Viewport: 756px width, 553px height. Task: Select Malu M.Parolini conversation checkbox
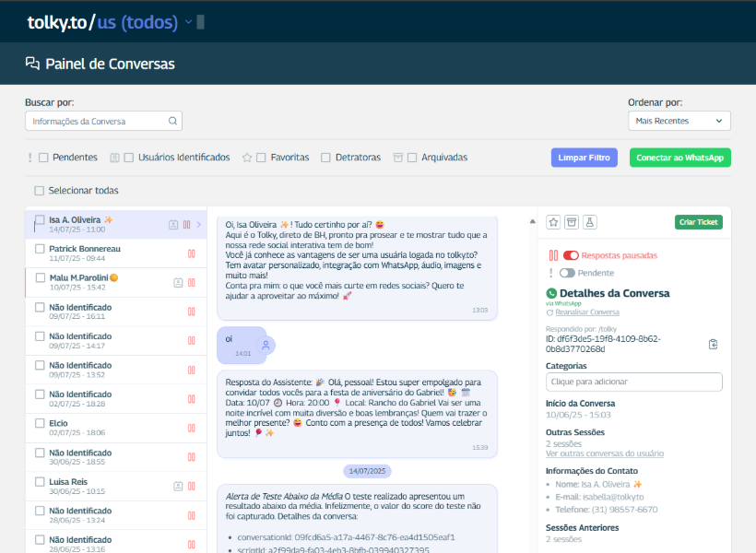[x=40, y=277]
